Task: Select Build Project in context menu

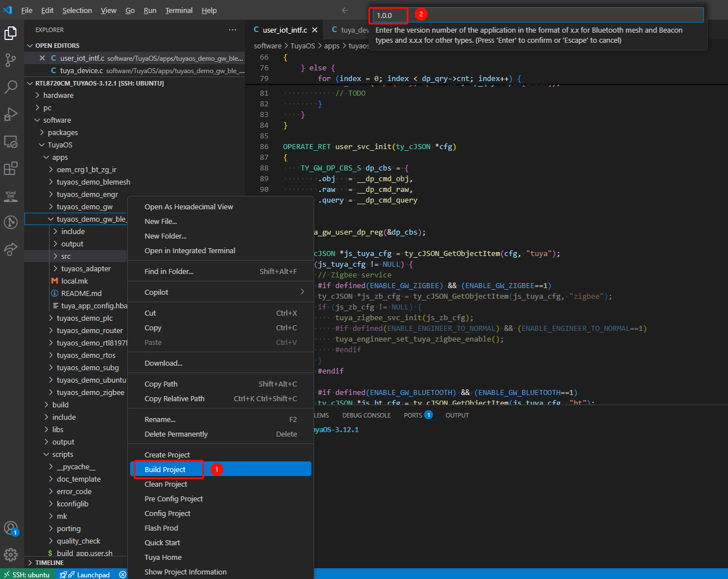Action: [221, 469]
